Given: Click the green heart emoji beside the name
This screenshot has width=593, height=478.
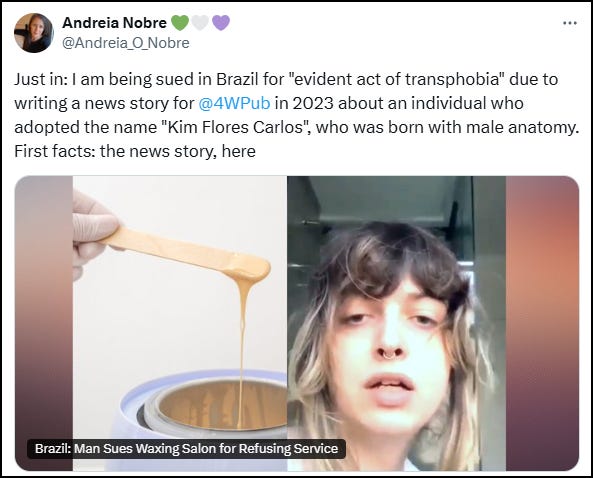Looking at the screenshot, I should pyautogui.click(x=179, y=23).
